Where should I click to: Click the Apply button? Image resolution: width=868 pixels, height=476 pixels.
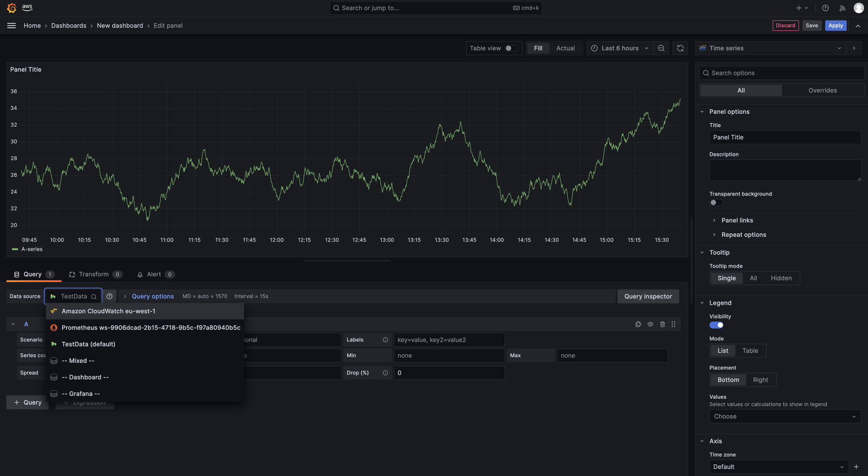coord(835,26)
